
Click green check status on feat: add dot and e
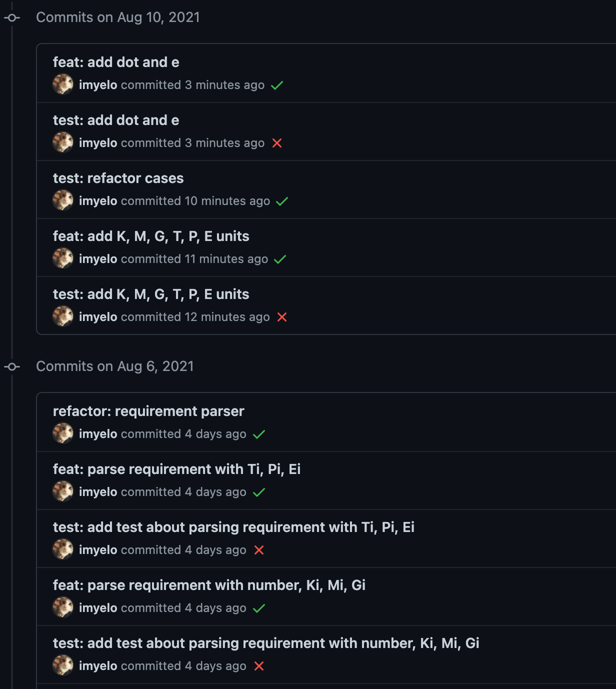[277, 85]
